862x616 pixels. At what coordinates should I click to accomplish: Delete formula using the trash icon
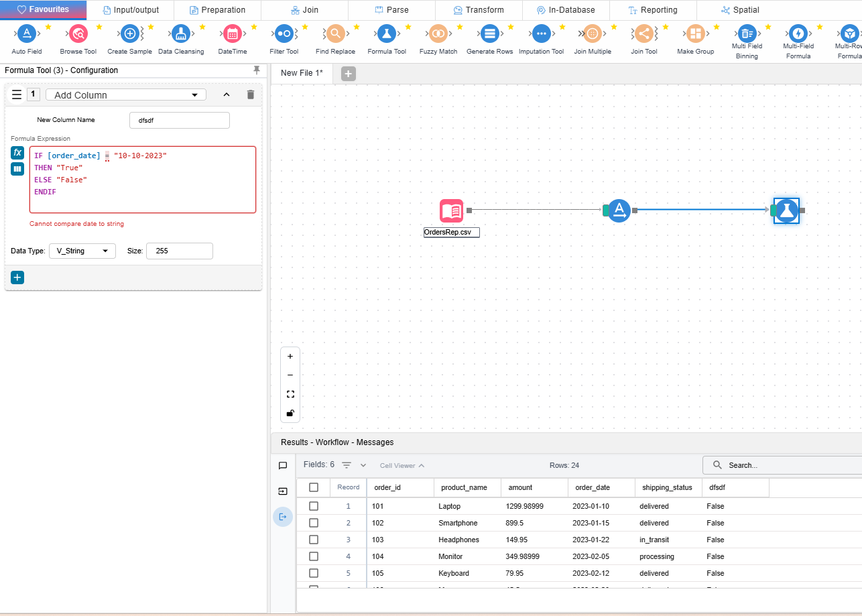coord(250,95)
